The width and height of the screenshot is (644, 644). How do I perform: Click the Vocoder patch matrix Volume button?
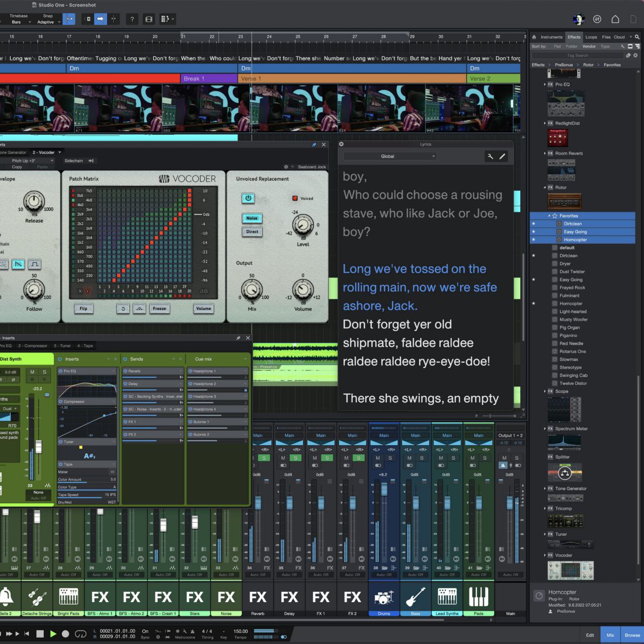[204, 308]
